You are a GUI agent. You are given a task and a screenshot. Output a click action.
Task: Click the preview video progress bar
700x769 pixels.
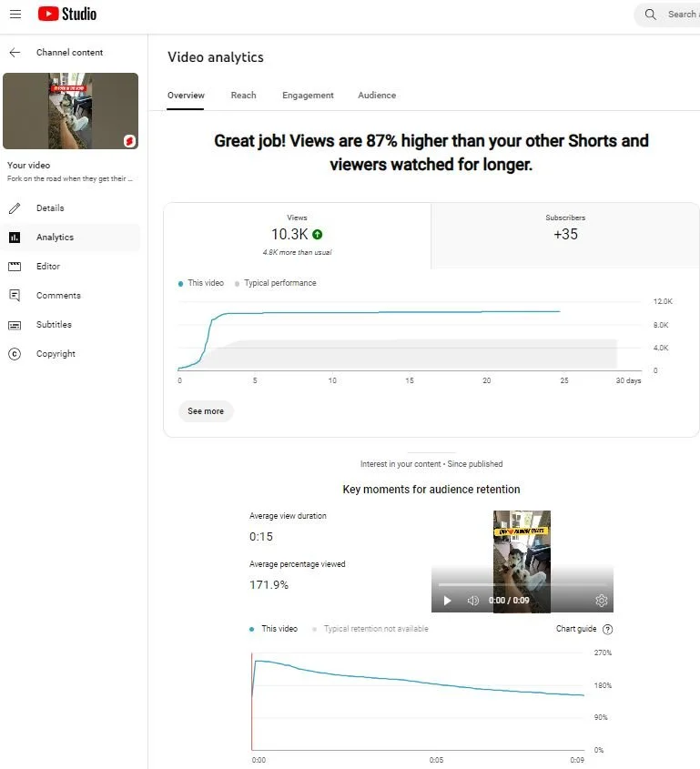click(522, 584)
